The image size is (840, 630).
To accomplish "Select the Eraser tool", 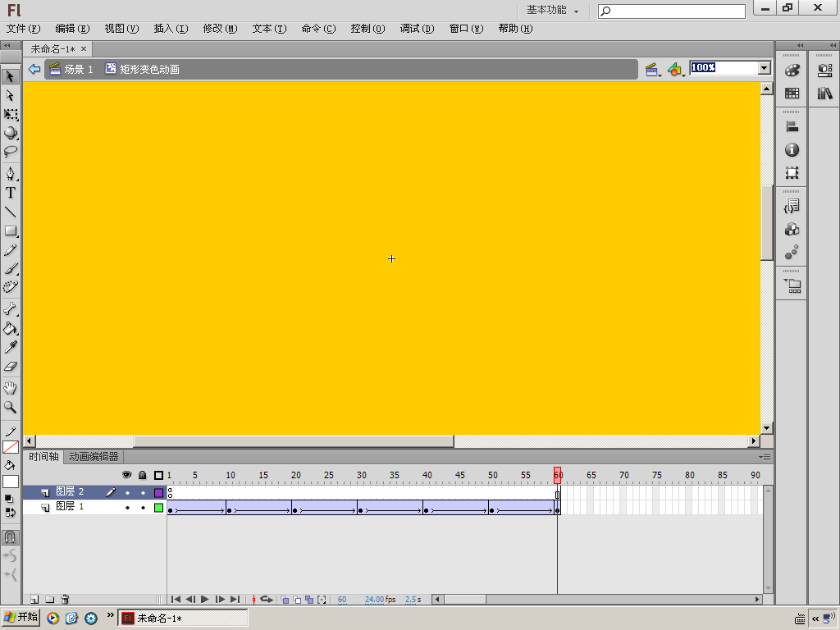I will pyautogui.click(x=10, y=367).
